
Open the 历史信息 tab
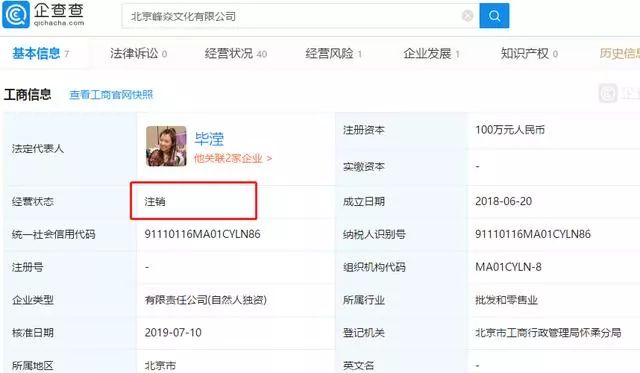620,53
